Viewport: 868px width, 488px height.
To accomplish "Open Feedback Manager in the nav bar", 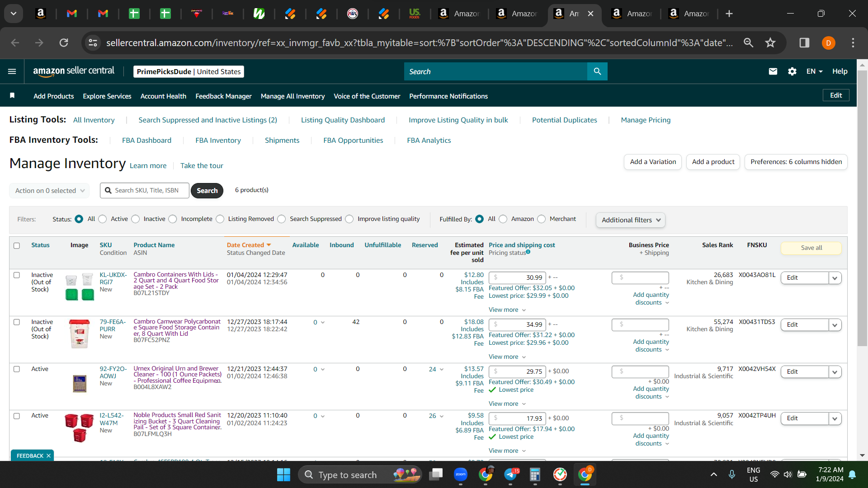I will click(223, 96).
